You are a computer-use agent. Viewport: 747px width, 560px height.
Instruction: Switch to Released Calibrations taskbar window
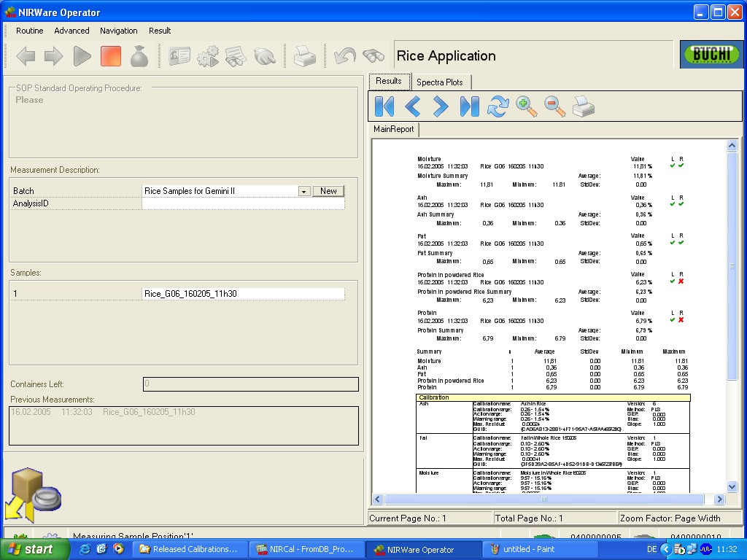tap(189, 549)
